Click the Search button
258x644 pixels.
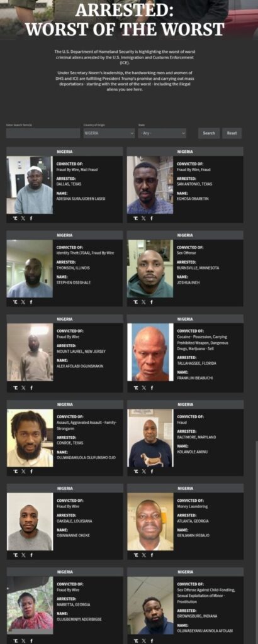tap(209, 133)
